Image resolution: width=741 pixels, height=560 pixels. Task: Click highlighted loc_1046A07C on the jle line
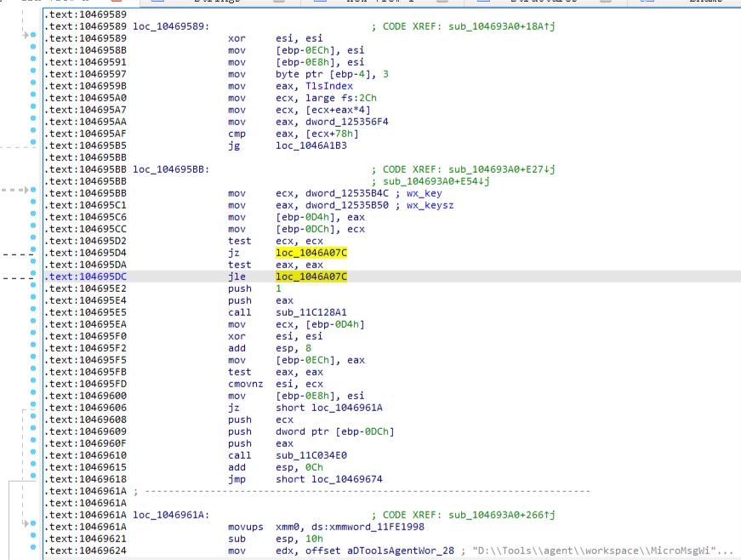(311, 277)
